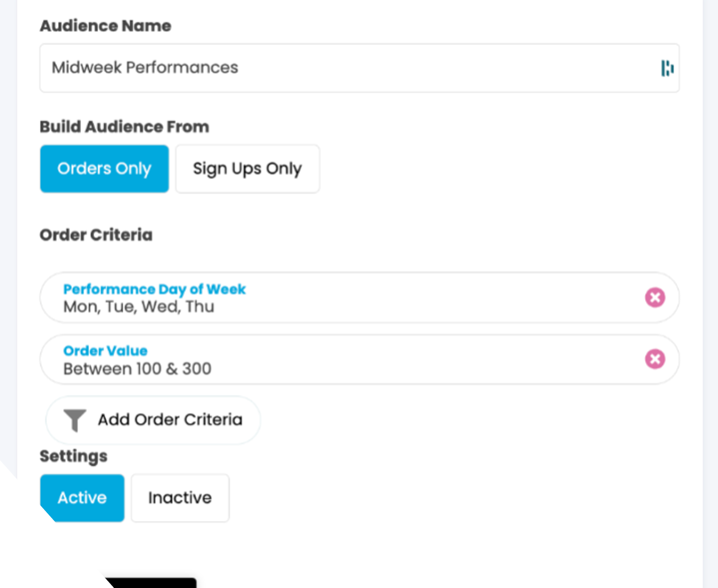Image resolution: width=718 pixels, height=588 pixels.
Task: Select the Orders Only option
Action: (104, 168)
